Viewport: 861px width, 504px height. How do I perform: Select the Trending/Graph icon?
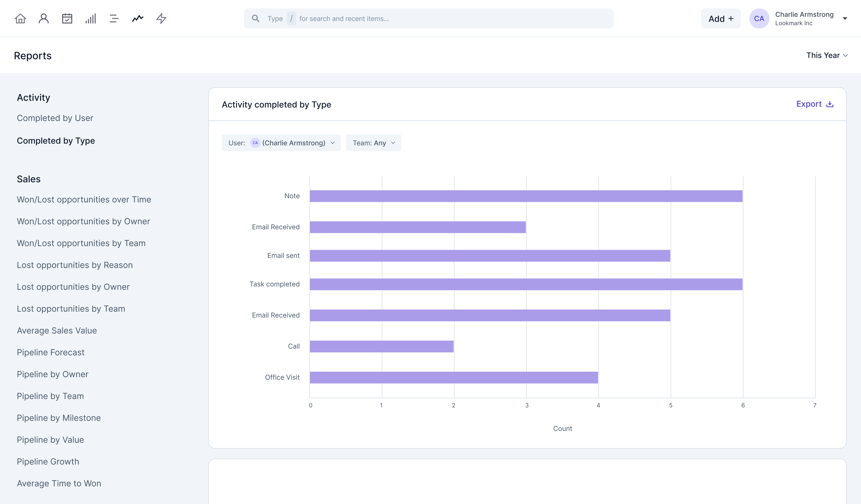coord(137,18)
